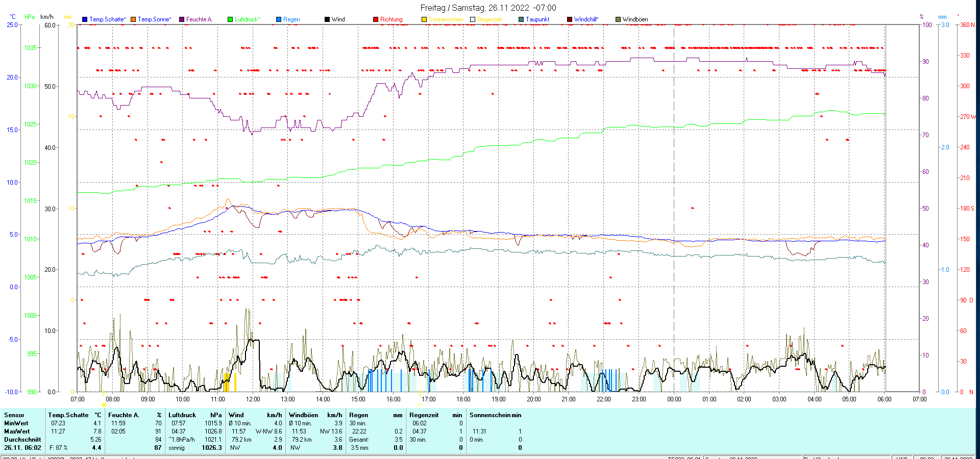Image resolution: width=980 pixels, height=459 pixels.
Task: Click the 360 N wind direction axis label
Action: point(967,24)
